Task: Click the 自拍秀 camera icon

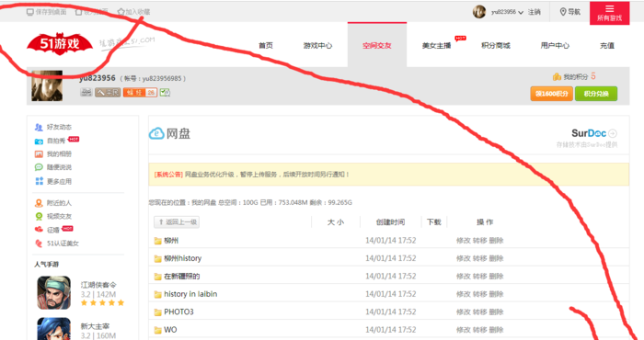Action: pyautogui.click(x=39, y=142)
